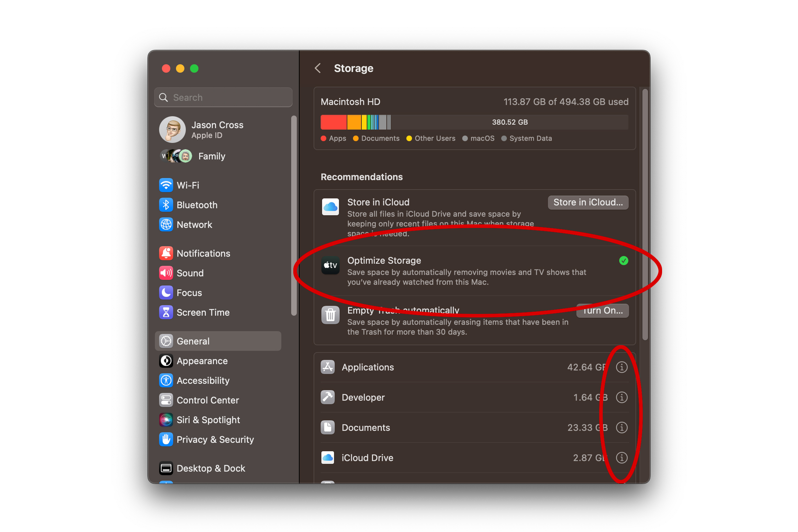This screenshot has height=532, width=798.
Task: View Developer storage details via info button
Action: (622, 397)
